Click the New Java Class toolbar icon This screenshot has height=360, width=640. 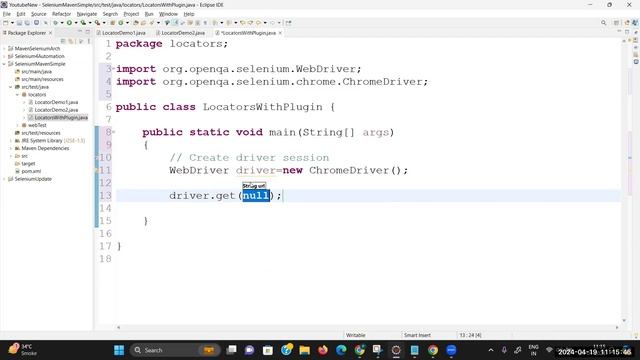[x=121, y=23]
